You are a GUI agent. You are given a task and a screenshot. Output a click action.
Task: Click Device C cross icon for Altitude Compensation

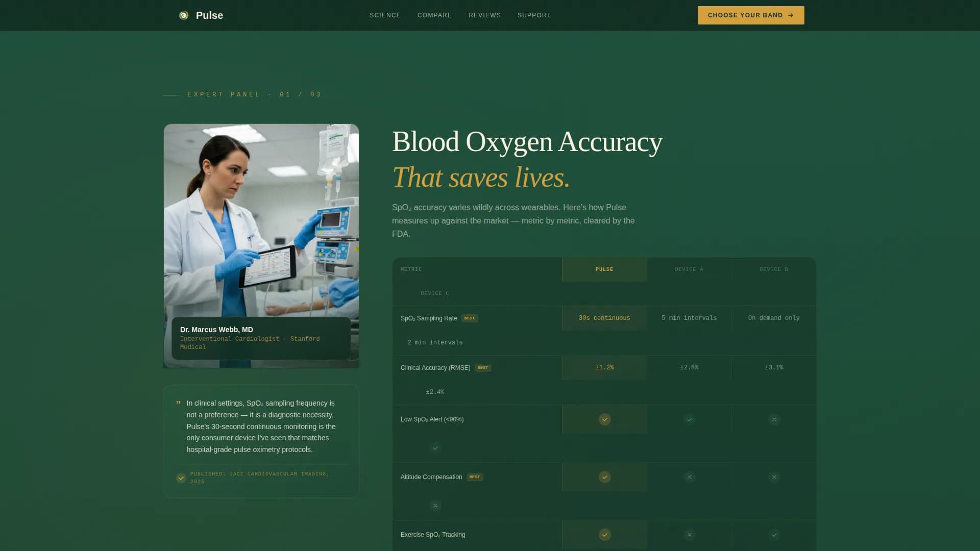point(435,506)
